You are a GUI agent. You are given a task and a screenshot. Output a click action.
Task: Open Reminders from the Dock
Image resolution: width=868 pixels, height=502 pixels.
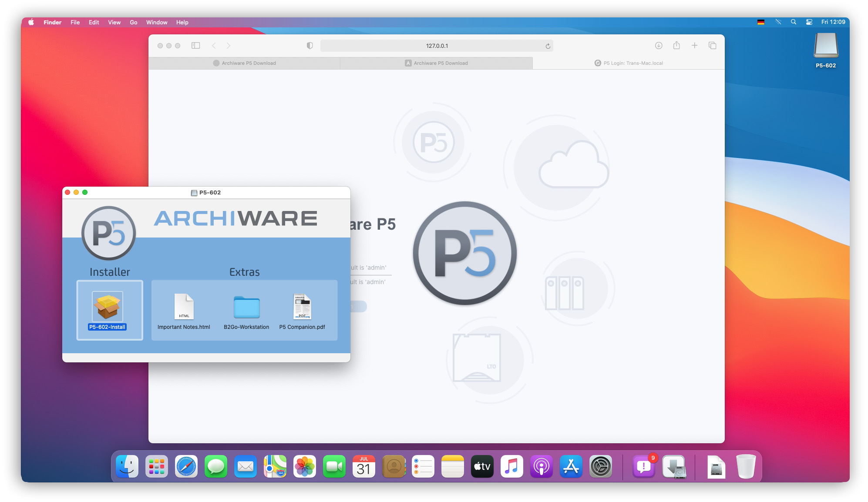click(423, 467)
